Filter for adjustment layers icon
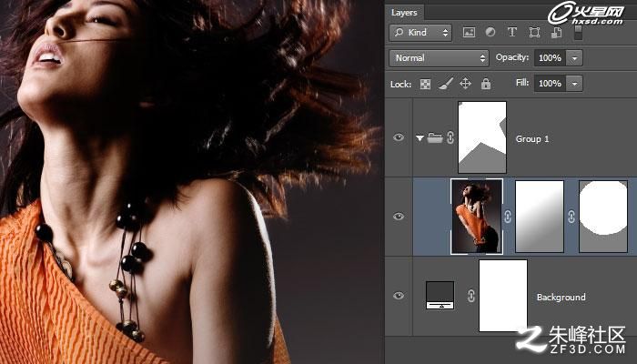This screenshot has width=637, height=364. click(x=490, y=32)
